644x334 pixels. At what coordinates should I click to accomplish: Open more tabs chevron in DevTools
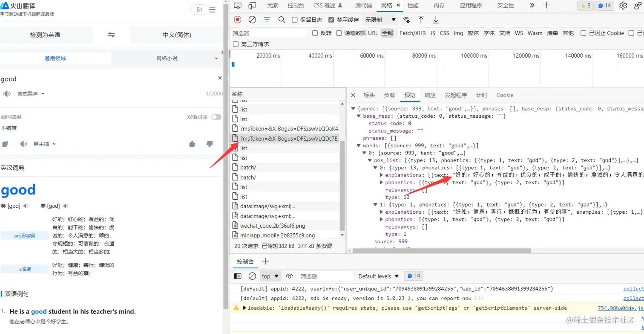(x=532, y=6)
